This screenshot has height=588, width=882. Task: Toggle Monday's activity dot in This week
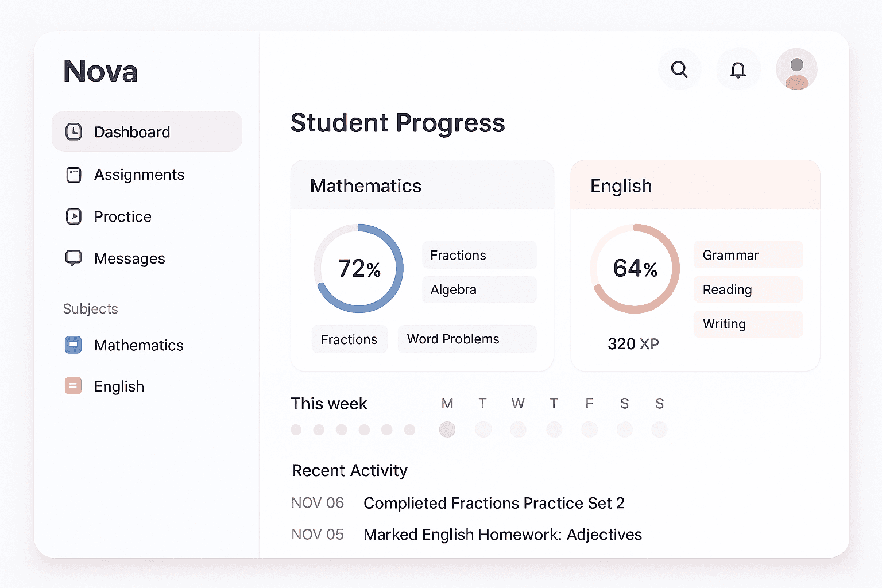[x=447, y=430]
